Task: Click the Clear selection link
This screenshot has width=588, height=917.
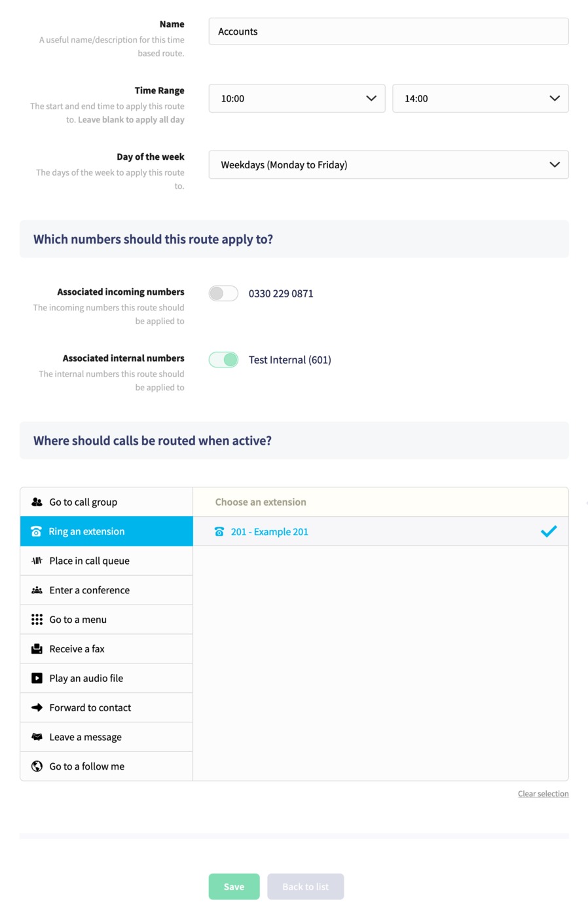Action: point(543,793)
